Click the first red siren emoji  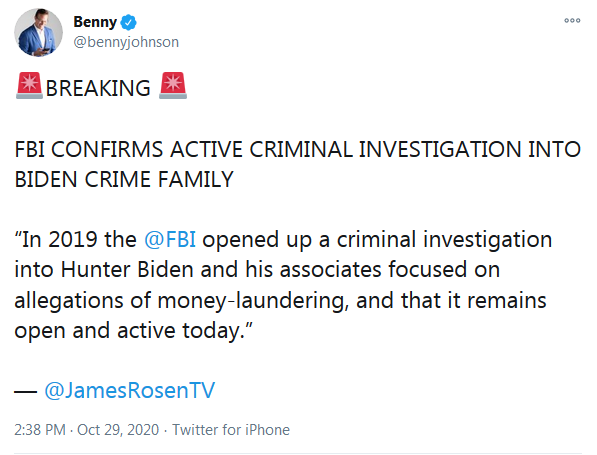pos(29,85)
